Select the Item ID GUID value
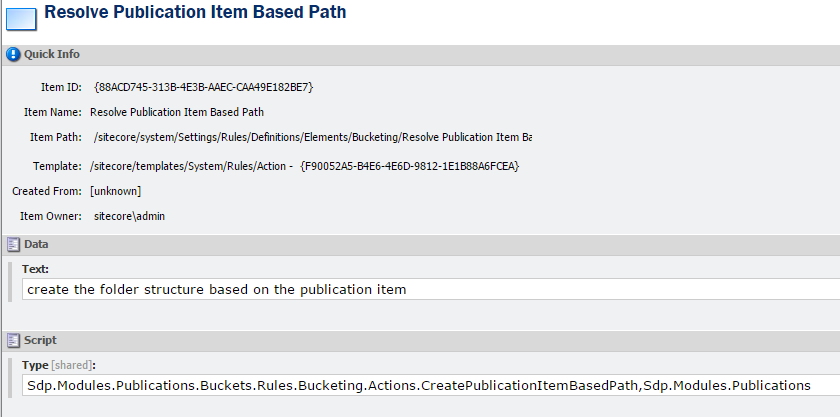This screenshot has width=840, height=417. pyautogui.click(x=204, y=87)
